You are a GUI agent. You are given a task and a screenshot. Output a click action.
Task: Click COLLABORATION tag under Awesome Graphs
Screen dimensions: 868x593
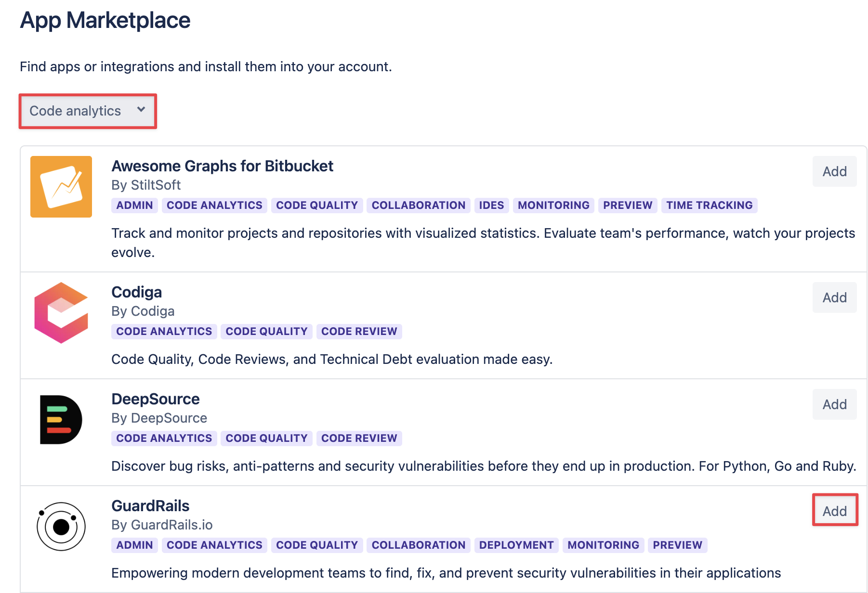pos(419,206)
